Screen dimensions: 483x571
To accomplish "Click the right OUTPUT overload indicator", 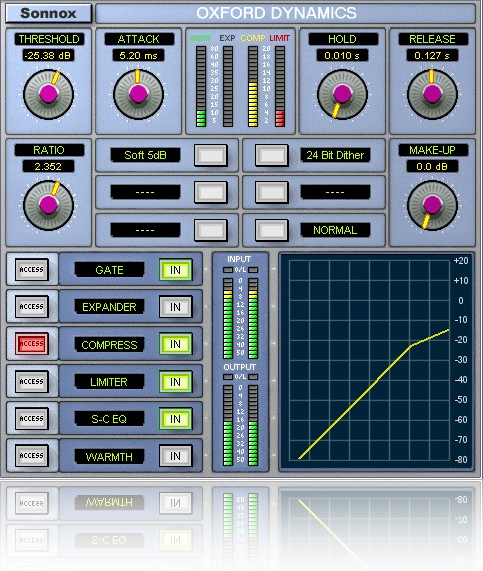I will click(x=253, y=377).
